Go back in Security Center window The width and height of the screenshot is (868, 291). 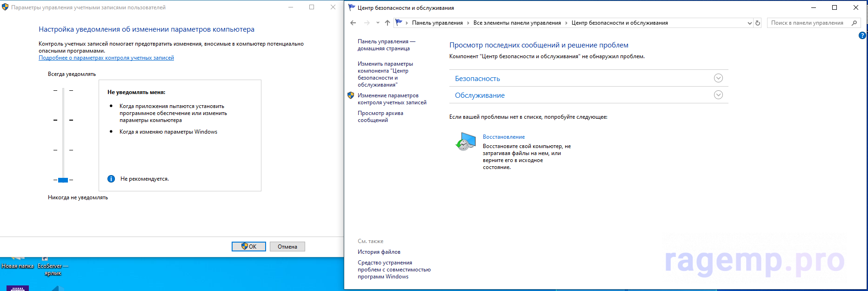(x=353, y=23)
